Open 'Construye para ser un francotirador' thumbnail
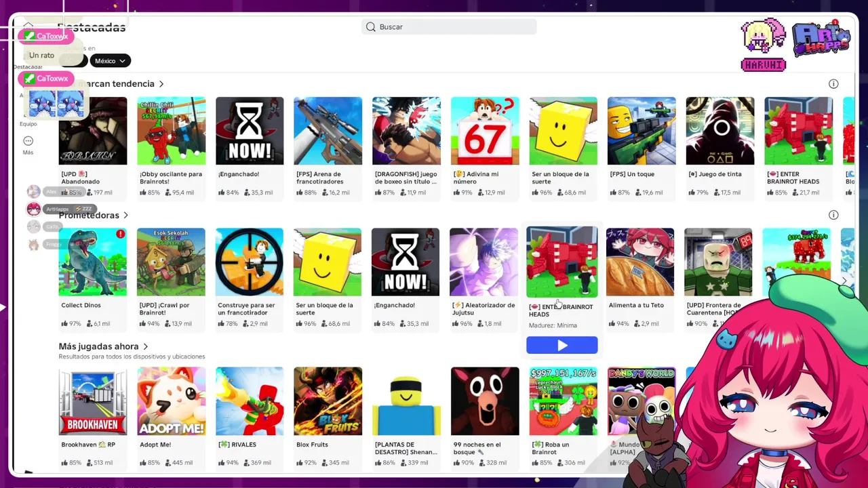 click(250, 262)
